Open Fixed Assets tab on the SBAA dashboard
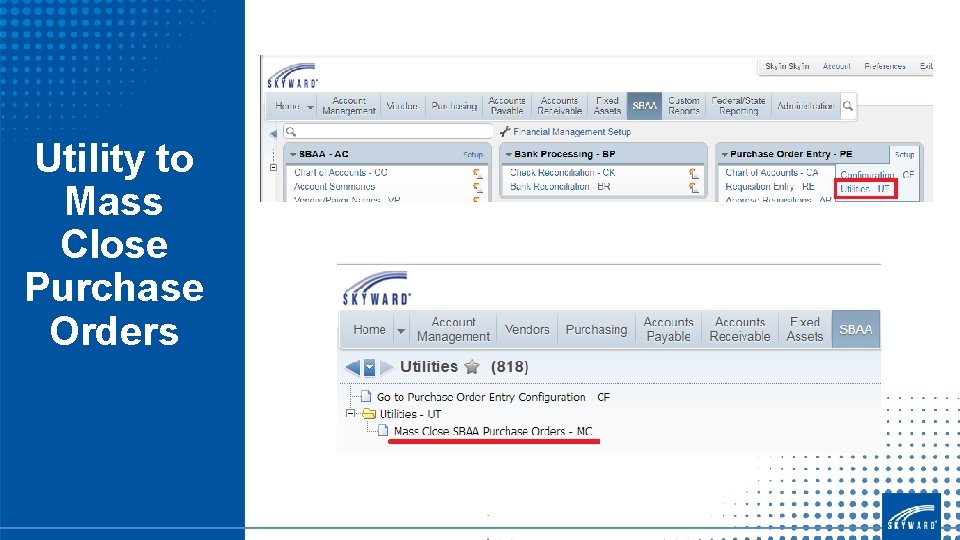The height and width of the screenshot is (540, 960). point(607,106)
